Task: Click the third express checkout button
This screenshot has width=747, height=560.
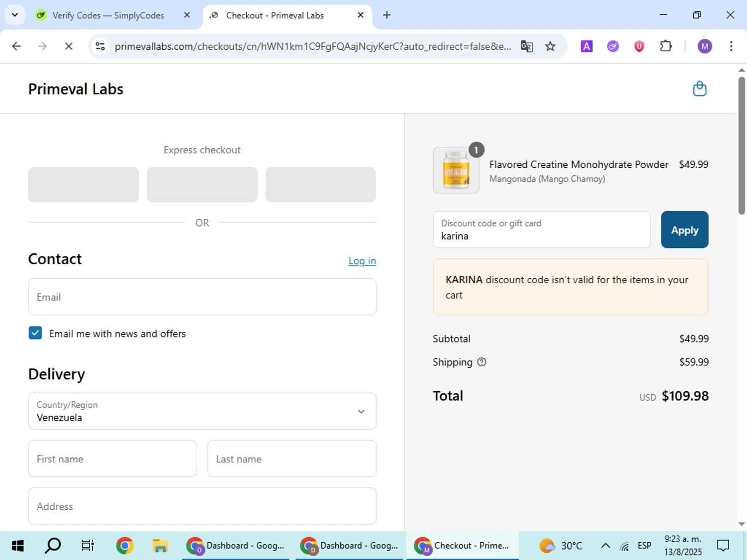Action: pyautogui.click(x=321, y=185)
